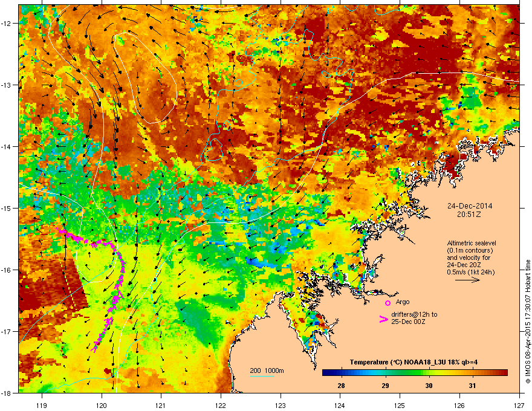532x411 pixels.
Task: Click the '24-Dec 20Z' velocity time text
Action: click(x=463, y=265)
